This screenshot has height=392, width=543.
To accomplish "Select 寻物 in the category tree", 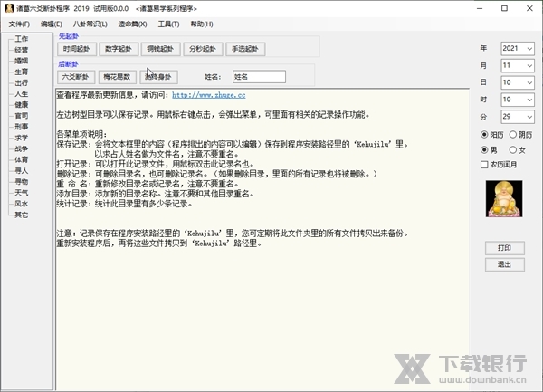I will click(22, 182).
